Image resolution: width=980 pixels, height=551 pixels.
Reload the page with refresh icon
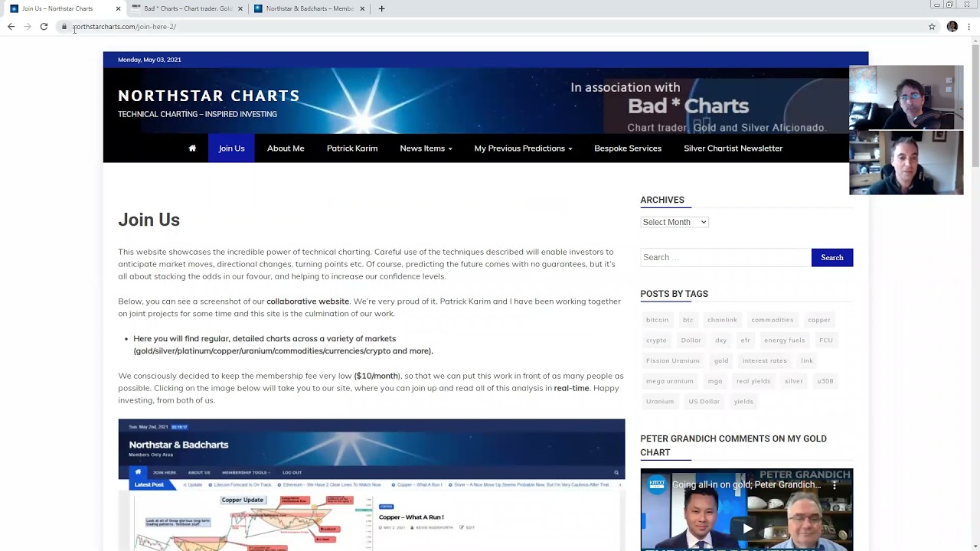(44, 27)
